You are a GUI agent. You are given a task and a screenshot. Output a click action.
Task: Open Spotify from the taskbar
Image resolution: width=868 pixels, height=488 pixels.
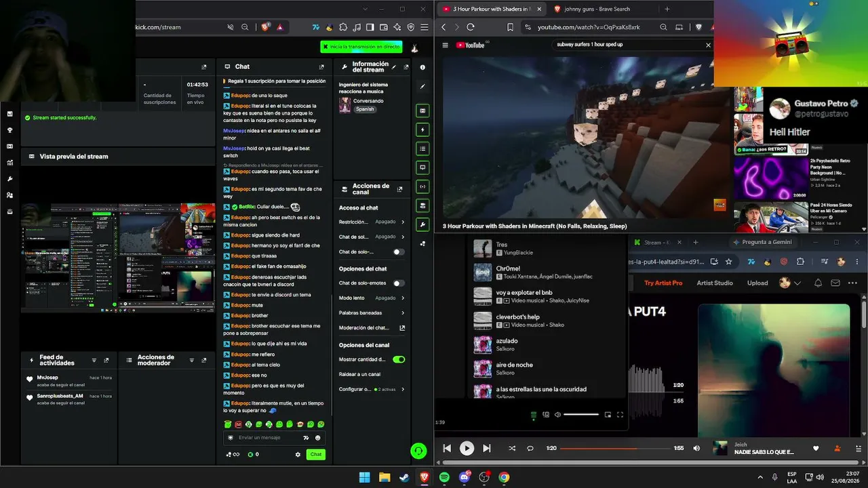(444, 477)
